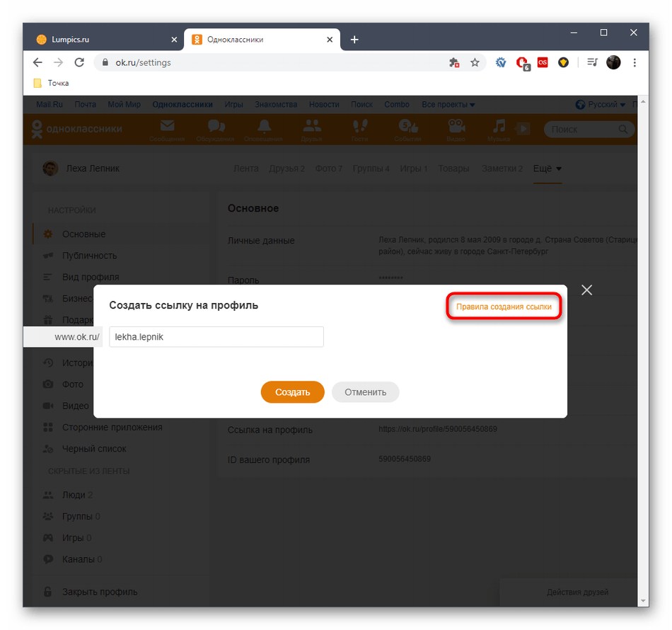
Task: Switch to Lumpics.ru browser tab
Action: 105,40
